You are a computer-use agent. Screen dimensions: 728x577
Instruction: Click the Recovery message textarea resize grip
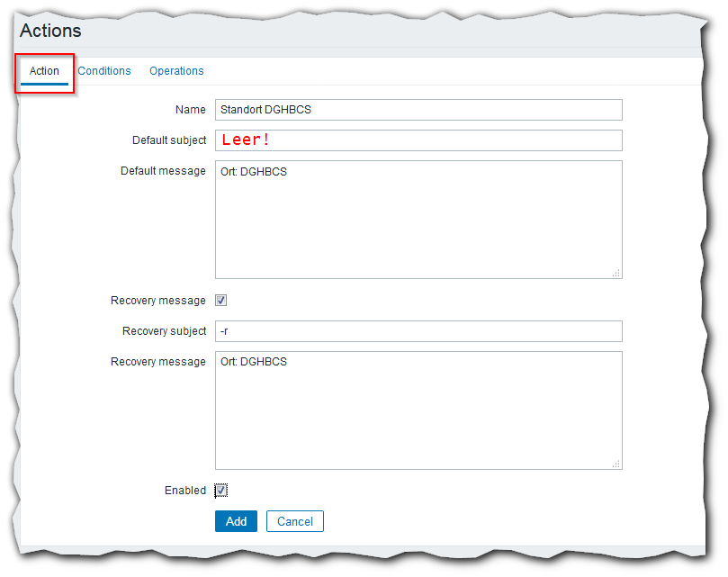click(616, 464)
